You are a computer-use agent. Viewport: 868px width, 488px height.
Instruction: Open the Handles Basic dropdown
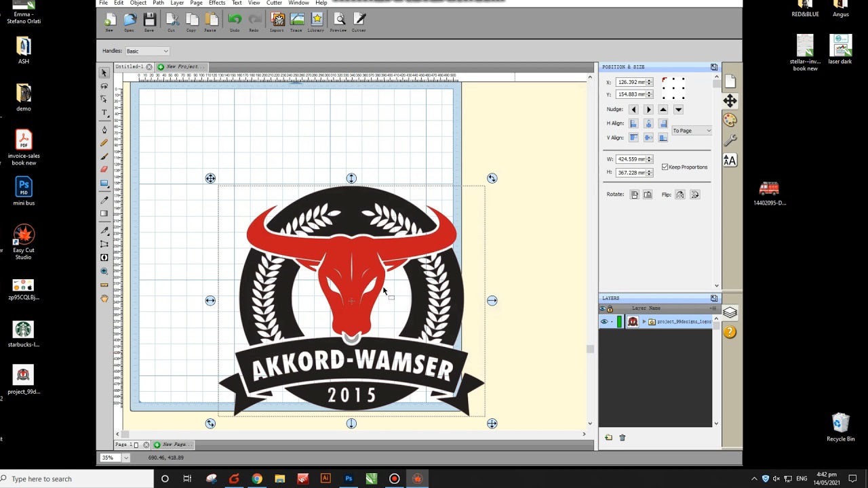[x=147, y=51]
